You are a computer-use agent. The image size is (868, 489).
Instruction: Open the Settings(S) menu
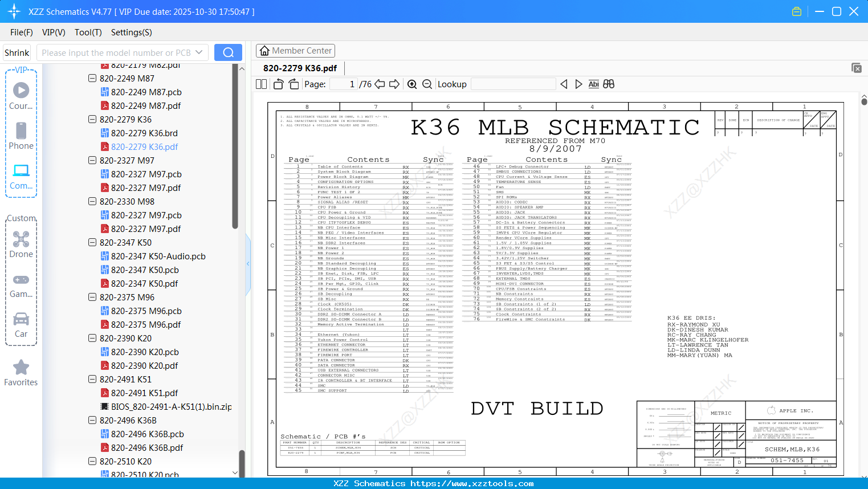coord(132,32)
